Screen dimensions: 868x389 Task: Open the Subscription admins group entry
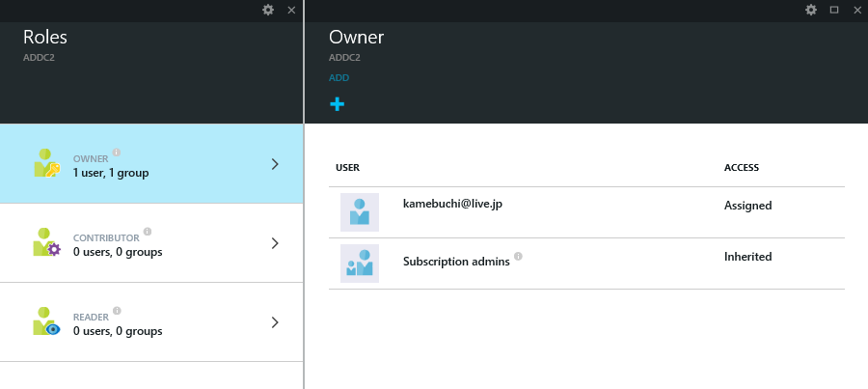pyautogui.click(x=455, y=261)
